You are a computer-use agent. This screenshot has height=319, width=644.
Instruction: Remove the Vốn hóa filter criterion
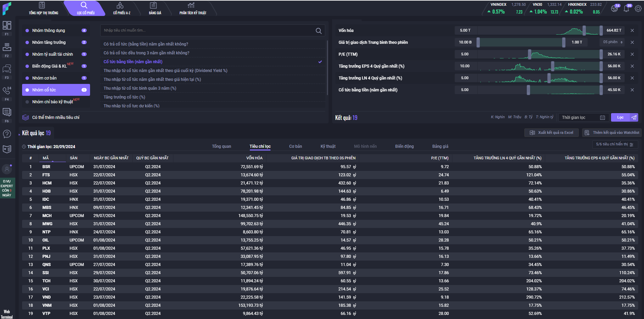[x=632, y=31]
